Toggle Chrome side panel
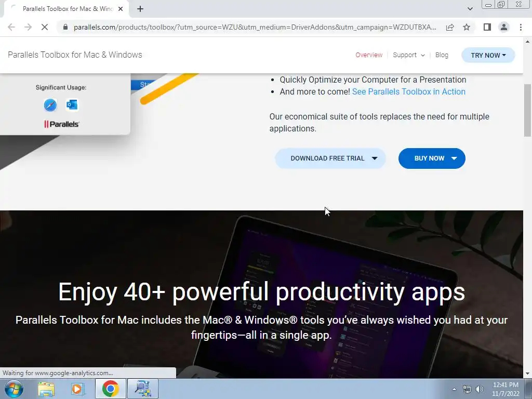The image size is (532, 399). (x=487, y=27)
